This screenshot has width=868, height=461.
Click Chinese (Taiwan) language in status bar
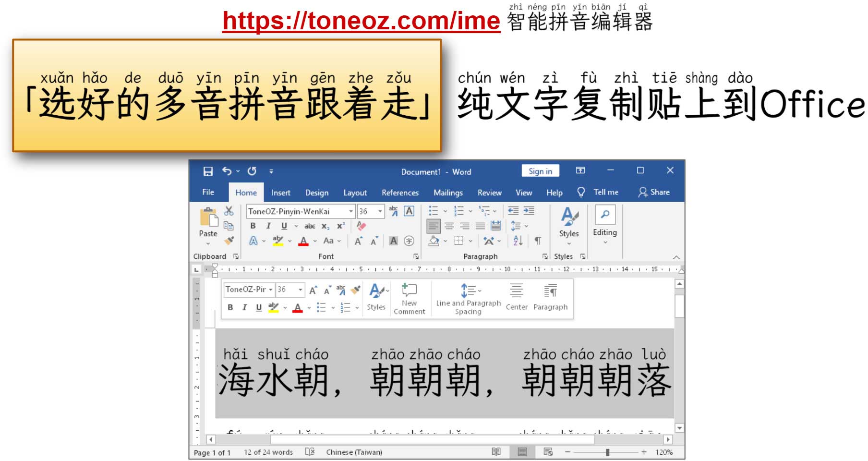(x=354, y=452)
